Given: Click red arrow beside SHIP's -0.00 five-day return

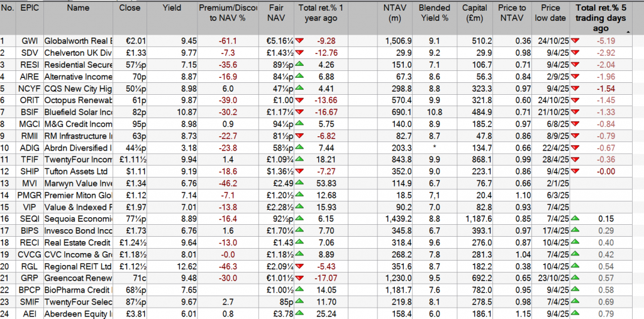Looking at the screenshot, I should tap(575, 171).
